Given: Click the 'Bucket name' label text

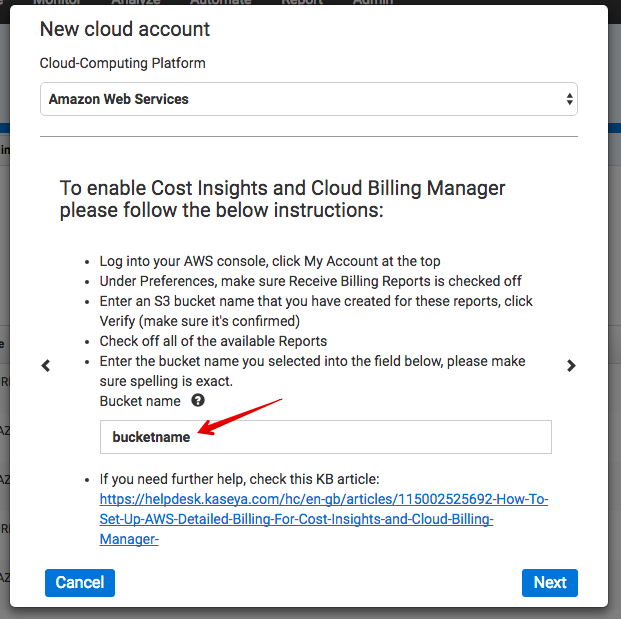Looking at the screenshot, I should [x=140, y=401].
